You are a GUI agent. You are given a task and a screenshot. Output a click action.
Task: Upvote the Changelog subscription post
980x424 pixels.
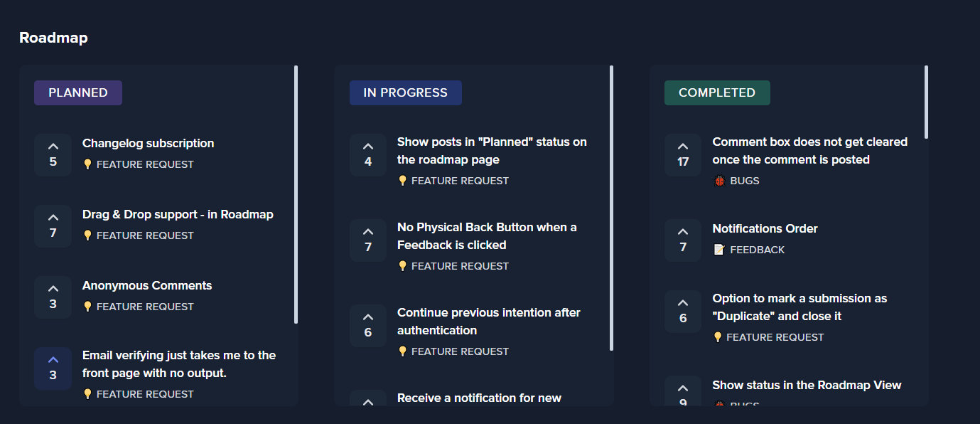point(53,154)
